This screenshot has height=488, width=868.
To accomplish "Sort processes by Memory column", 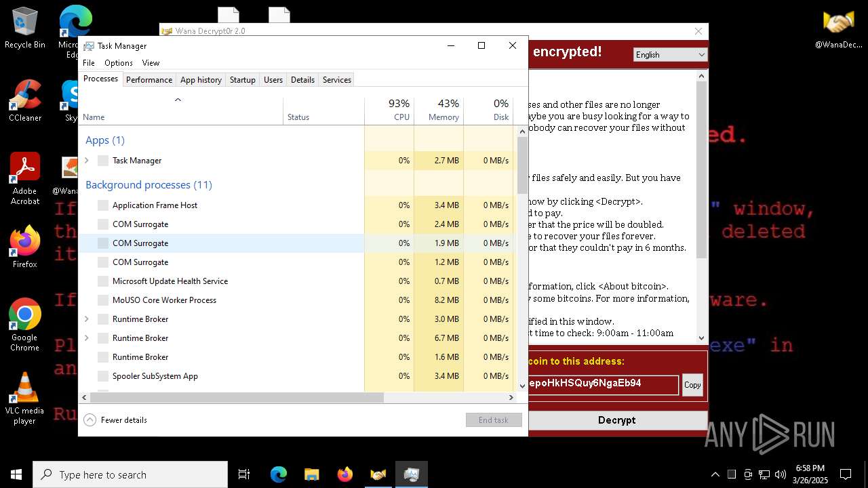I will 439,111.
